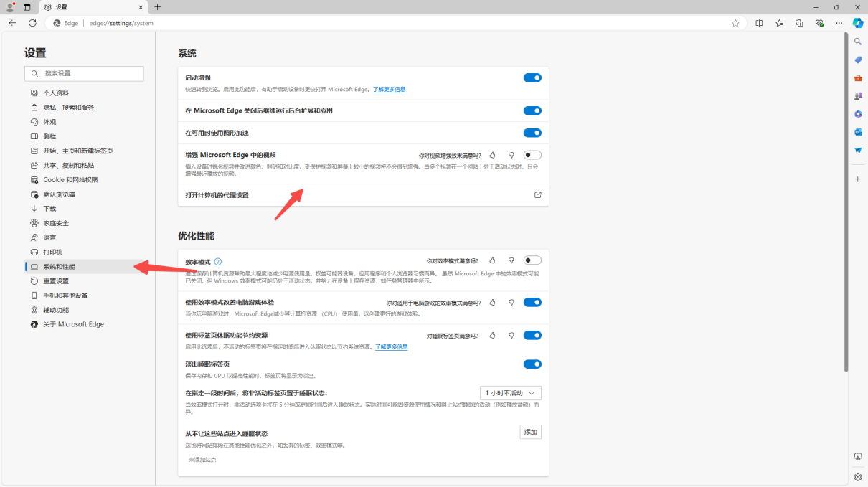Open Collections icon in toolbar
This screenshot has height=487, width=868.
point(799,23)
